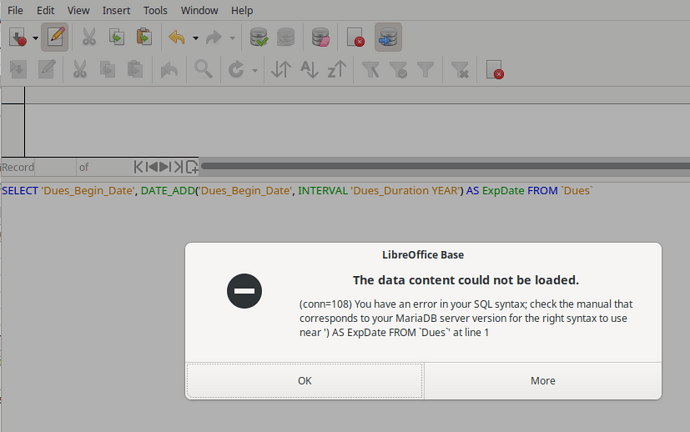Open the File menu
The image size is (690, 432).
[x=15, y=10]
